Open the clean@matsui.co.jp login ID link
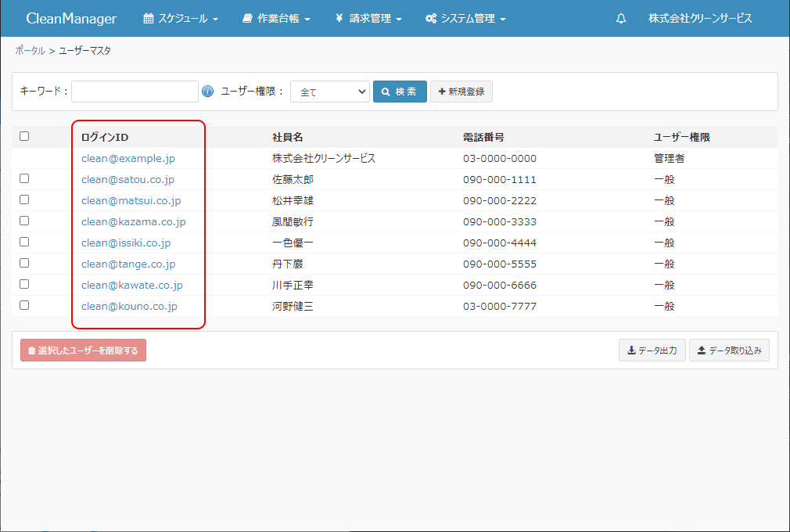This screenshot has height=532, width=790. [131, 200]
